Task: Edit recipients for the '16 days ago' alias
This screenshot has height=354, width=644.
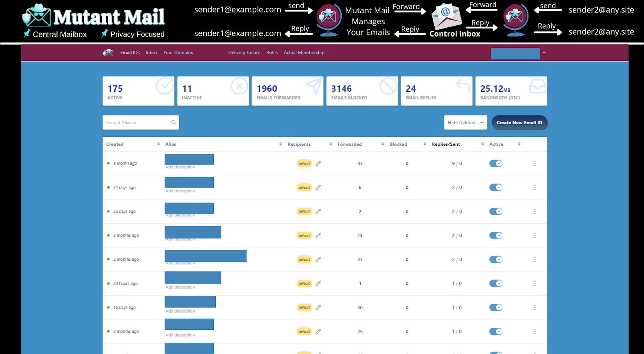Action: pos(318,307)
